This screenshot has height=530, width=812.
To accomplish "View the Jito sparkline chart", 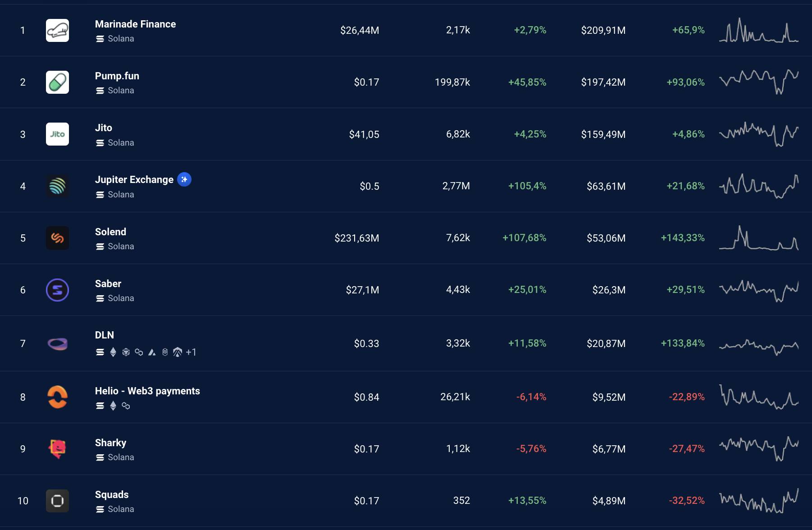I will (x=759, y=134).
